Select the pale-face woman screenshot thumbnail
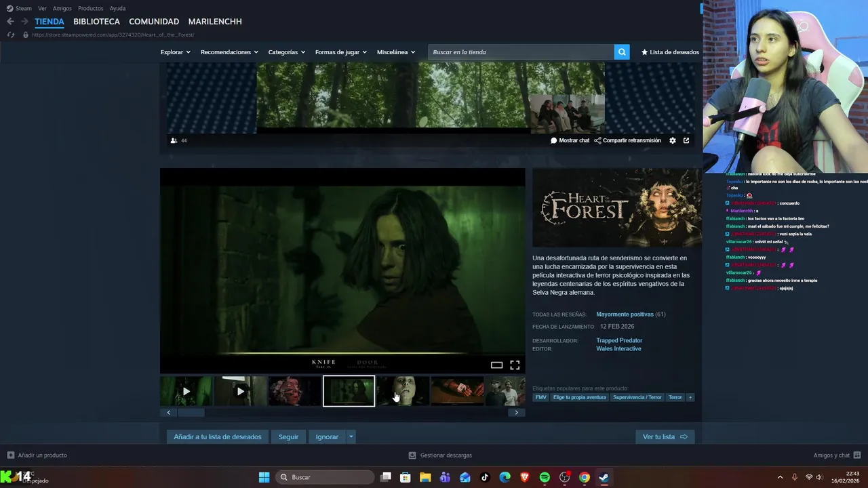The height and width of the screenshot is (488, 868). (403, 391)
